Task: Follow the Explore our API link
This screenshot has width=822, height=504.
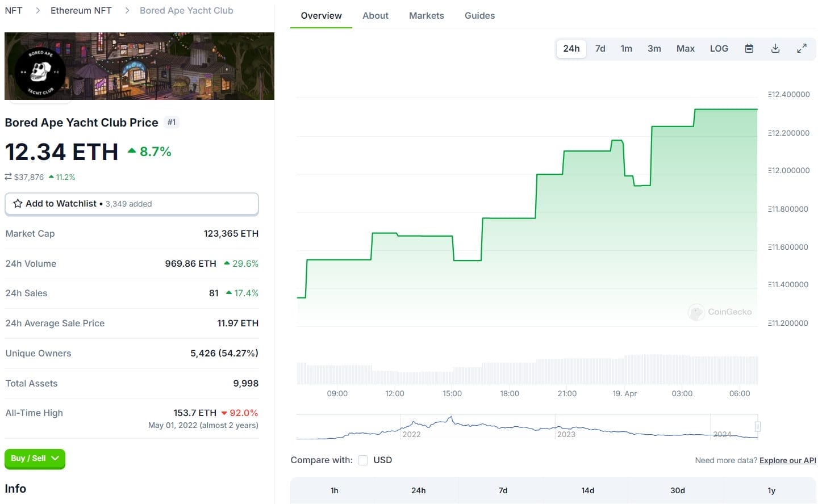Action: click(787, 460)
